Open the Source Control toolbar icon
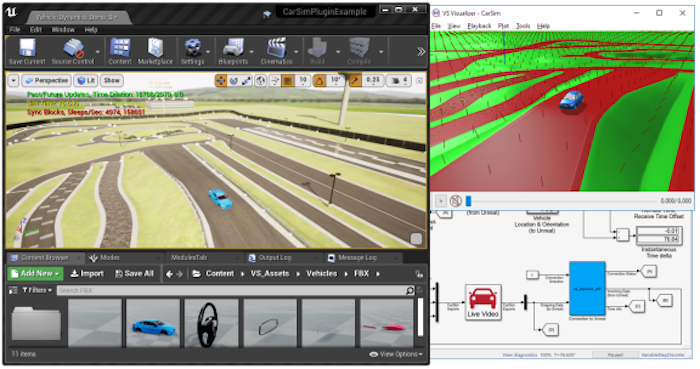700x369 pixels. [73, 52]
